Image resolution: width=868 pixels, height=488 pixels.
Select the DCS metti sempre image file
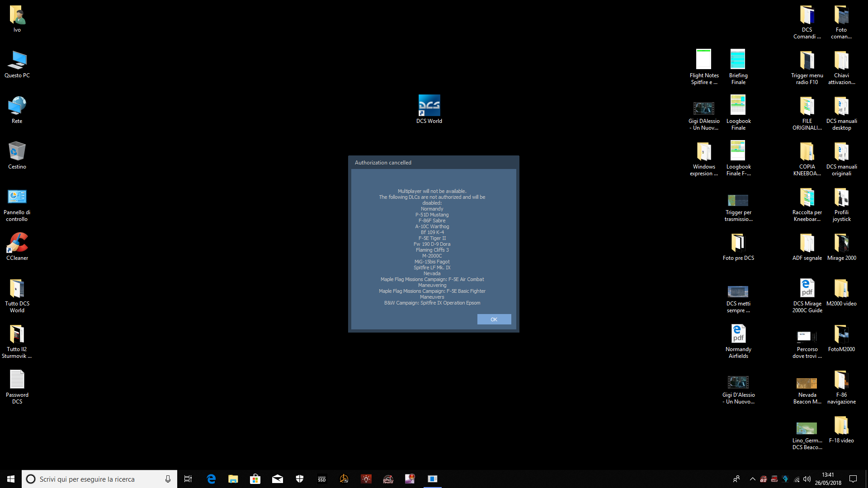pyautogui.click(x=738, y=299)
